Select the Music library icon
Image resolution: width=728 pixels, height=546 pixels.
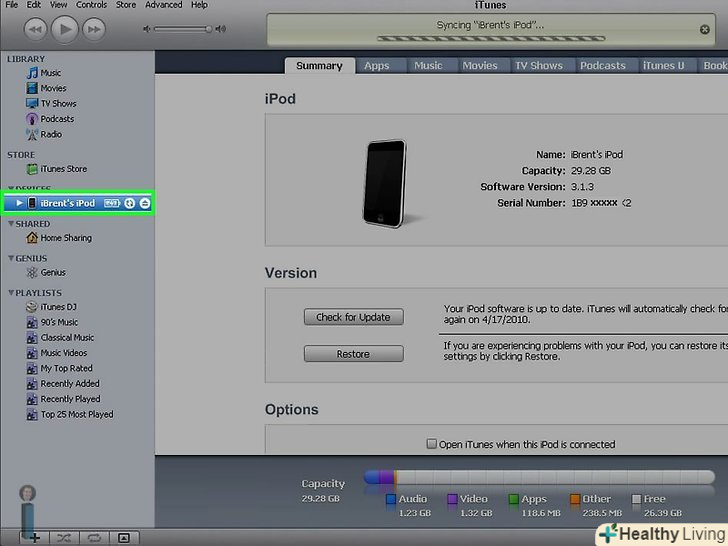pos(32,73)
